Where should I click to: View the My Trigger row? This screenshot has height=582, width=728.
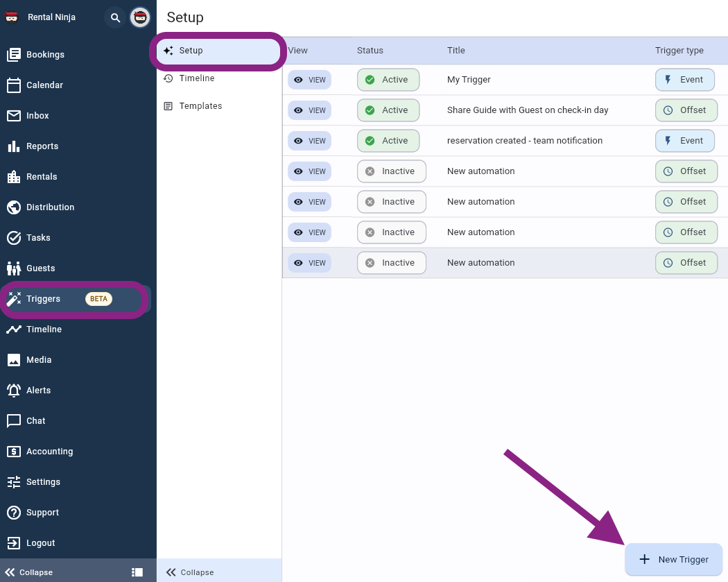click(x=309, y=80)
